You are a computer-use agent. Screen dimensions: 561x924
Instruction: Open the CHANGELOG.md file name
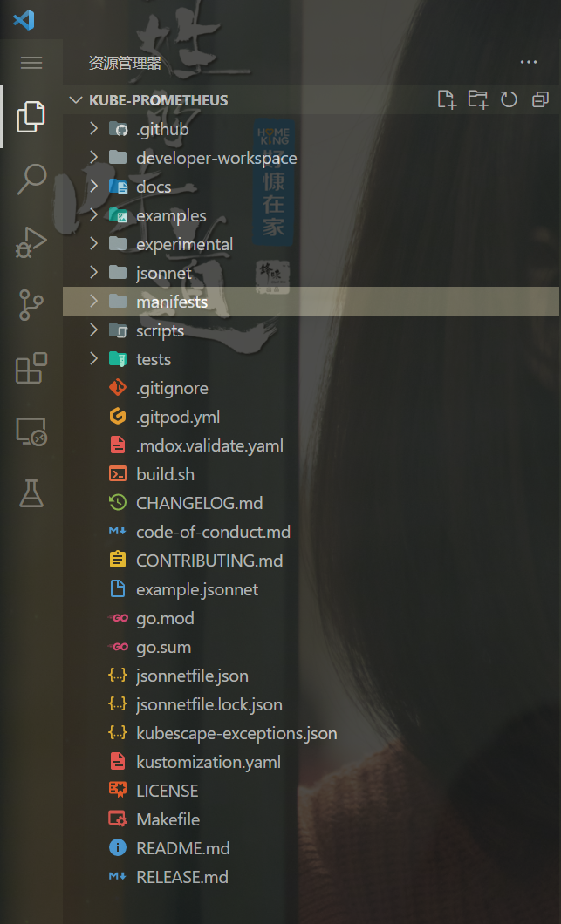coord(200,503)
